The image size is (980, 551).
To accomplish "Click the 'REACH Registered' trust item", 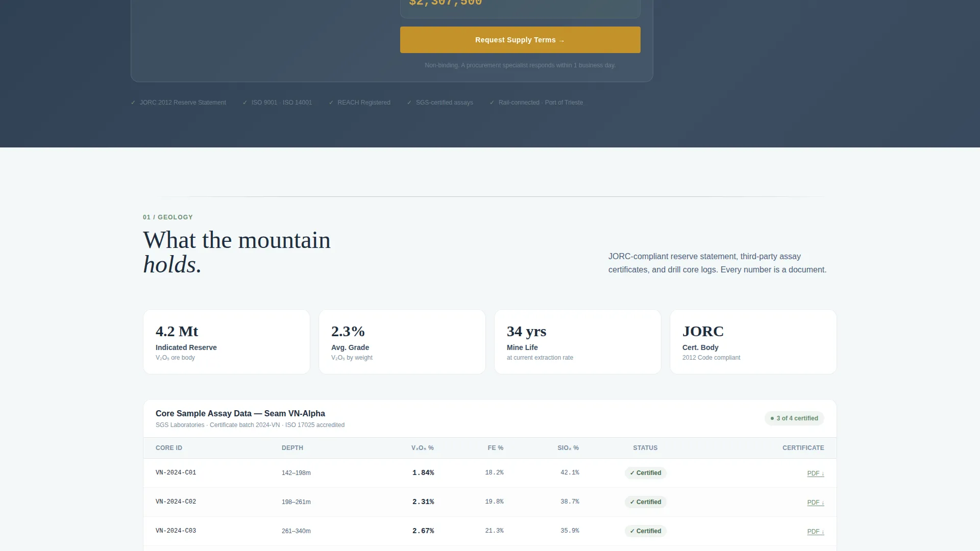I will tap(360, 103).
